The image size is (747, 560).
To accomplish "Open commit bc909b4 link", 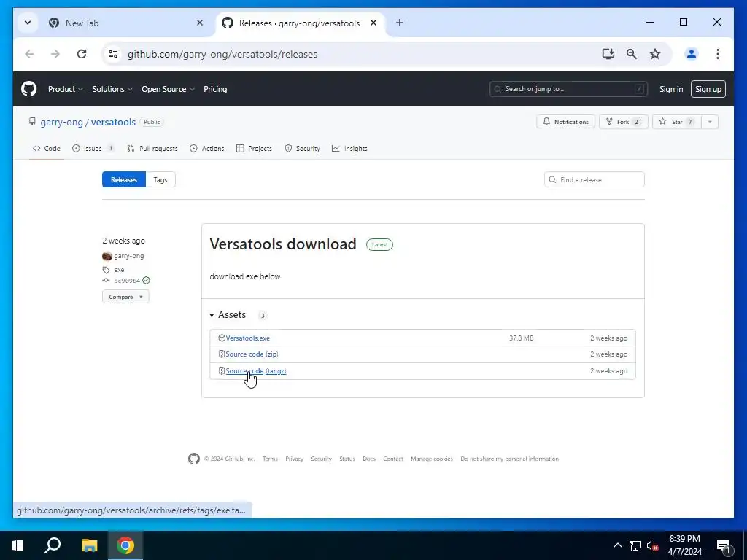I will [127, 281].
